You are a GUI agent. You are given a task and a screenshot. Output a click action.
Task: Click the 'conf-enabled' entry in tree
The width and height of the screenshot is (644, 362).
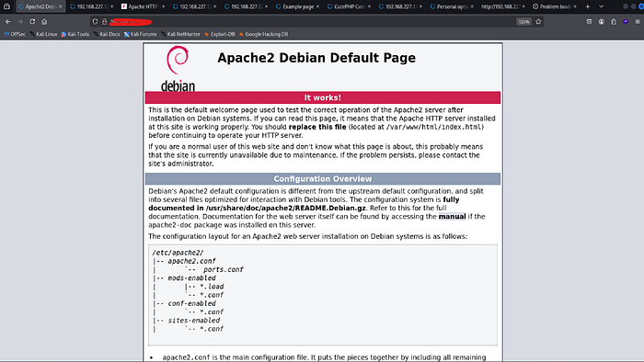click(x=191, y=303)
